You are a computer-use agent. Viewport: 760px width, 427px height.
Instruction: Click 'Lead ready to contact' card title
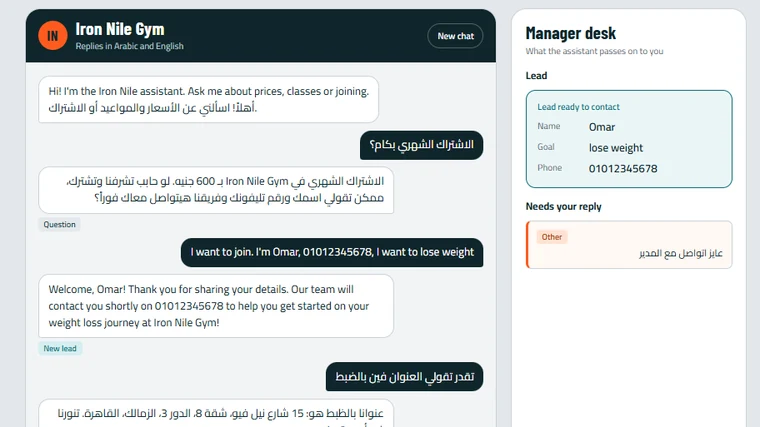(578, 107)
